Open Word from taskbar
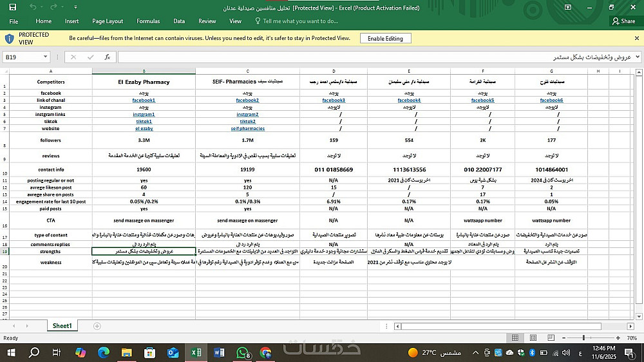The height and width of the screenshot is (362, 644). pyautogui.click(x=220, y=352)
